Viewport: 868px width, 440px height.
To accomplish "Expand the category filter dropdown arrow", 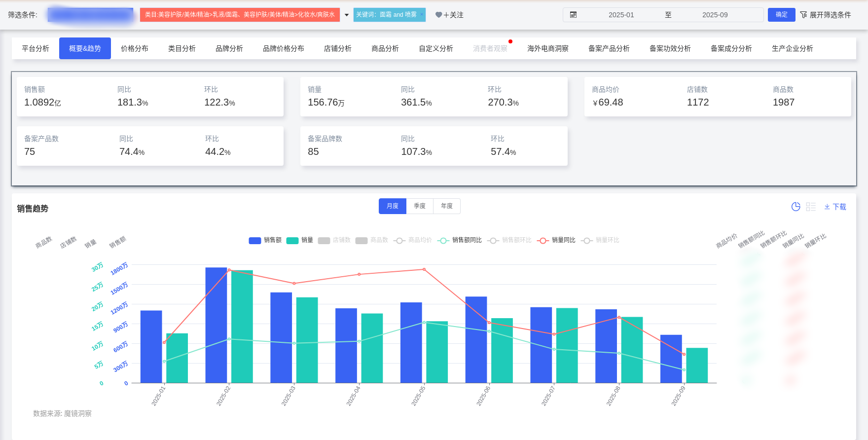I will pyautogui.click(x=347, y=15).
